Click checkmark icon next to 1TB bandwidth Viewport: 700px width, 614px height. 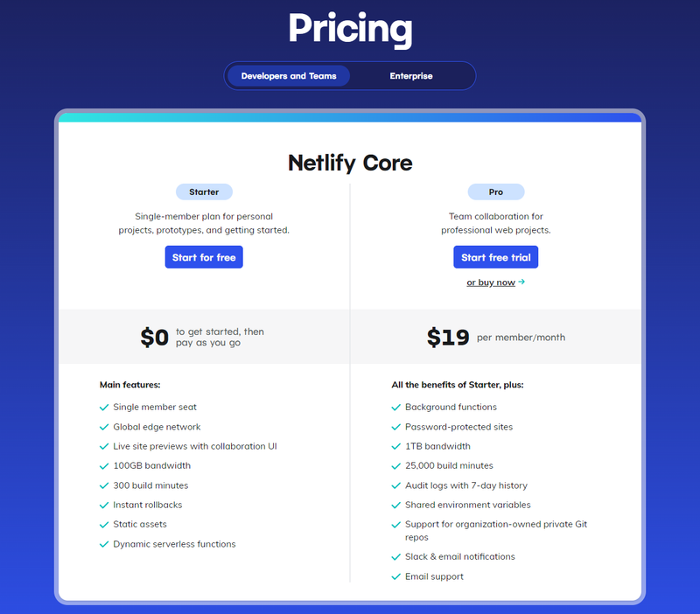[396, 447]
